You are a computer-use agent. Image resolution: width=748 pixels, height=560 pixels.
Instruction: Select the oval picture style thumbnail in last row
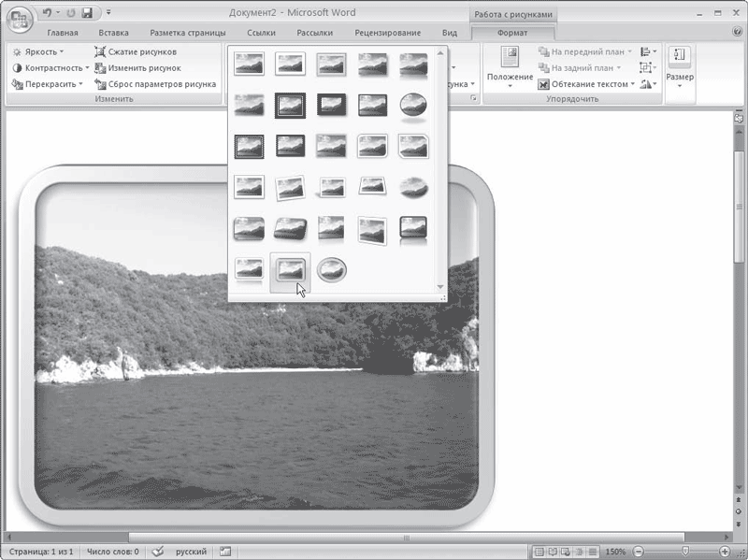[332, 269]
